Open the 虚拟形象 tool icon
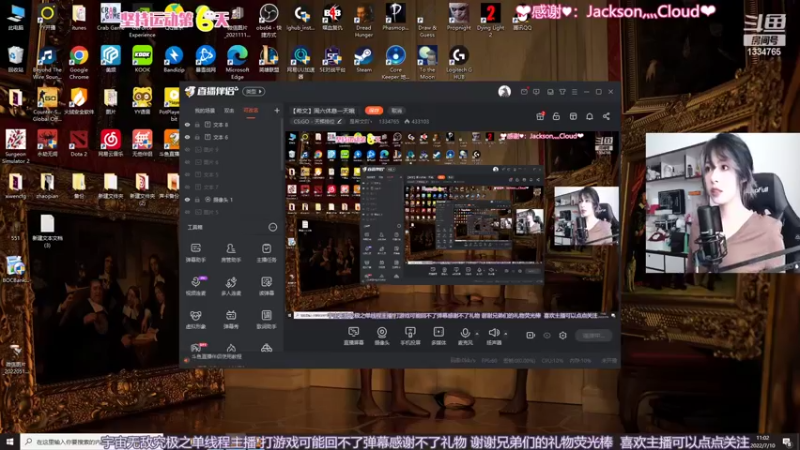800x450 pixels. pos(195,319)
